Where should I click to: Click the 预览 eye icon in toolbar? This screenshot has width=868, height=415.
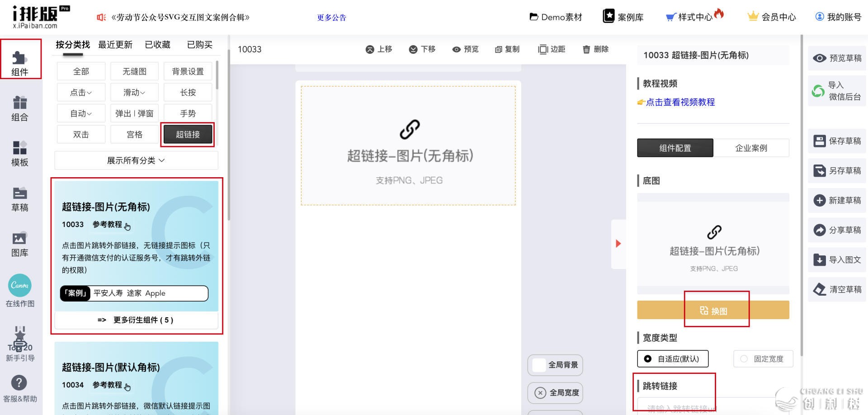click(x=457, y=49)
